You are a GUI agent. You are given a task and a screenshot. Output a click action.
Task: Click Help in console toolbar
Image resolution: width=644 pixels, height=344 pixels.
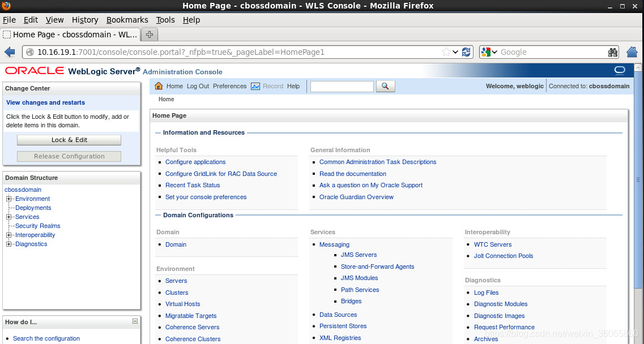click(x=293, y=86)
